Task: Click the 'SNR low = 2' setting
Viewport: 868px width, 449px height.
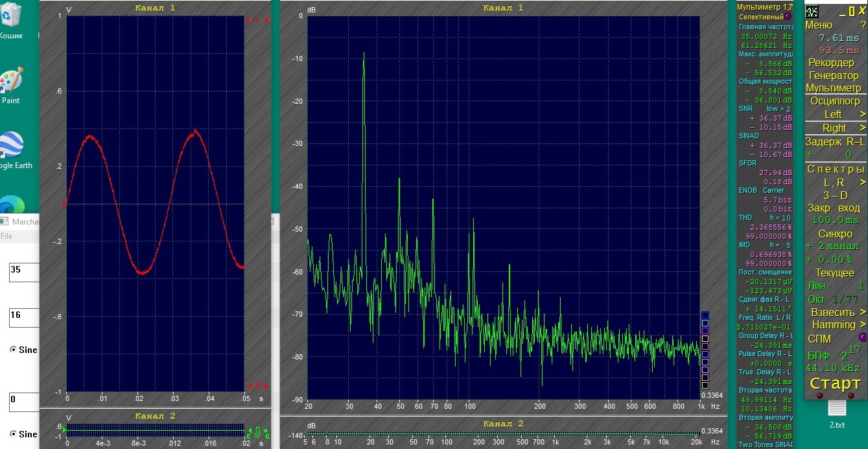Action: [765, 109]
